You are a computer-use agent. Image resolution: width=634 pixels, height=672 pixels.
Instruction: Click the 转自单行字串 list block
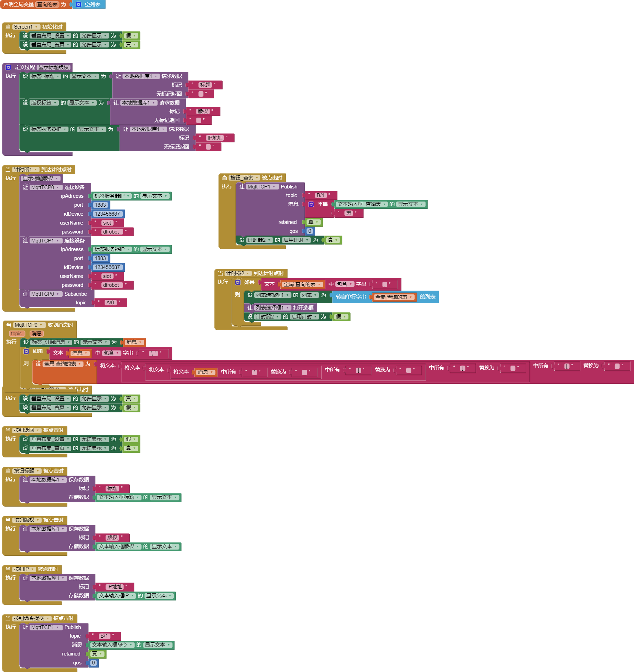(351, 297)
